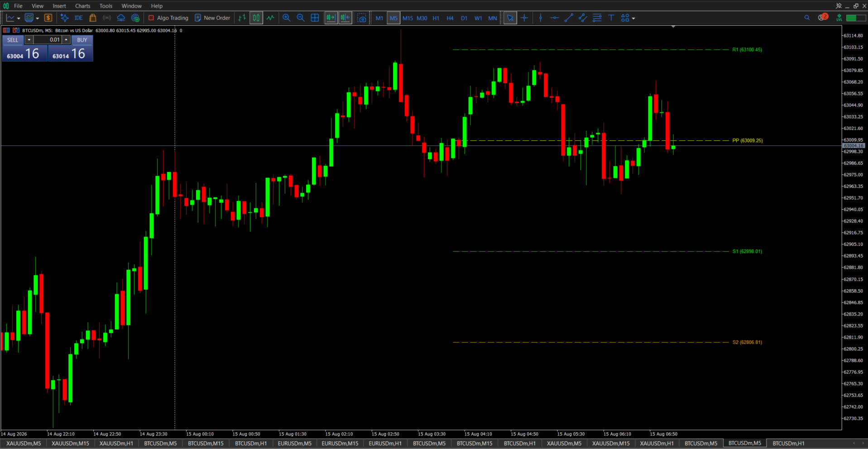Image resolution: width=868 pixels, height=449 pixels.
Task: Open the trading signals icon
Action: [x=107, y=18]
